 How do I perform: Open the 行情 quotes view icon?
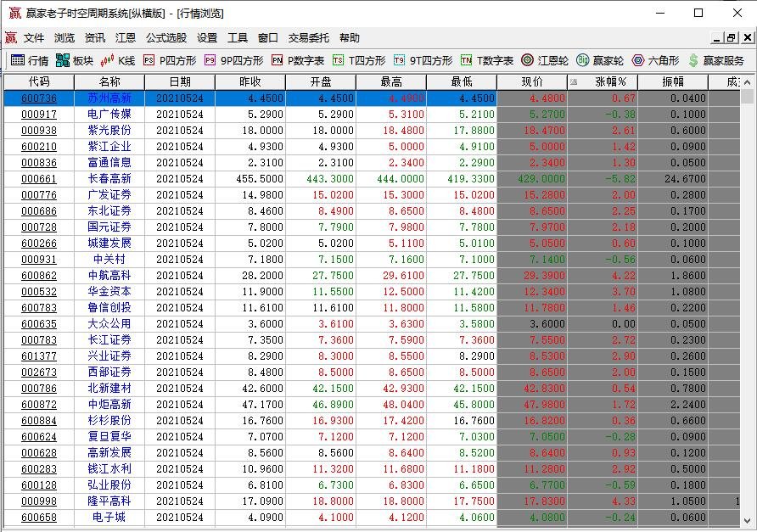29,60
